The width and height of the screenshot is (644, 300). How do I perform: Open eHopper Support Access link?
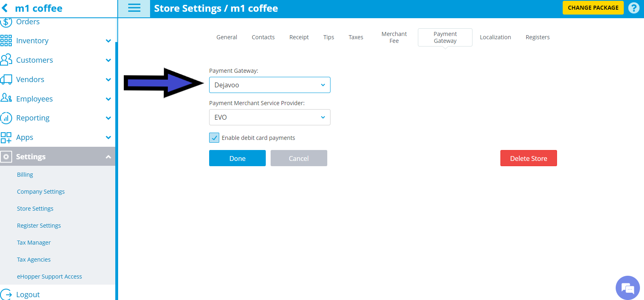click(x=49, y=277)
